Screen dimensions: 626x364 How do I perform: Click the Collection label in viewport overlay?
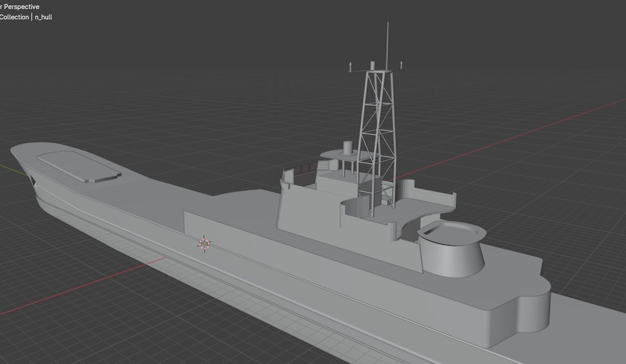[14, 17]
